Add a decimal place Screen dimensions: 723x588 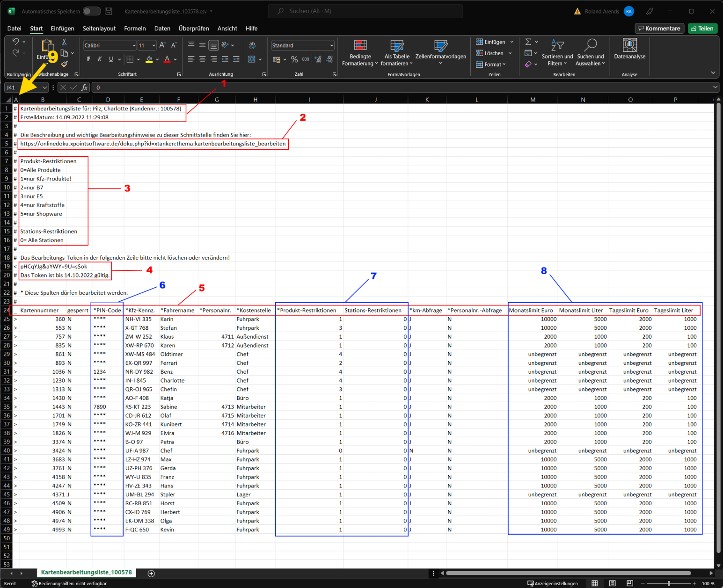coord(318,59)
